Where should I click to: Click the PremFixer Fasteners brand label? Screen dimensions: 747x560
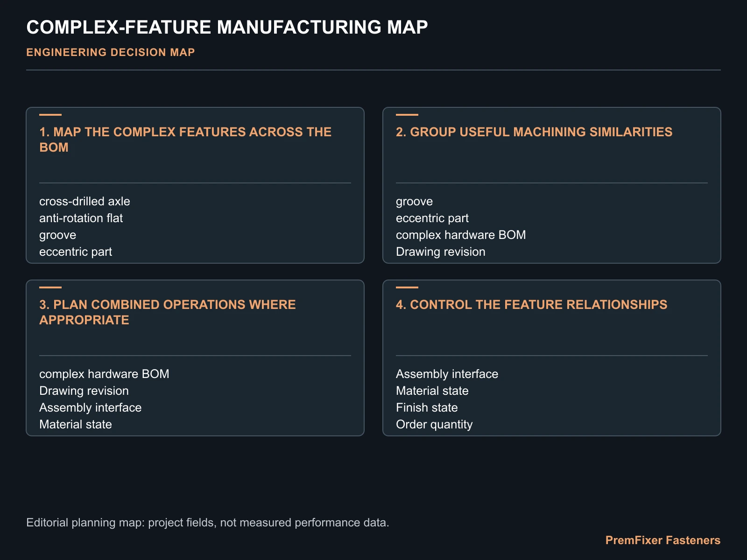point(663,540)
